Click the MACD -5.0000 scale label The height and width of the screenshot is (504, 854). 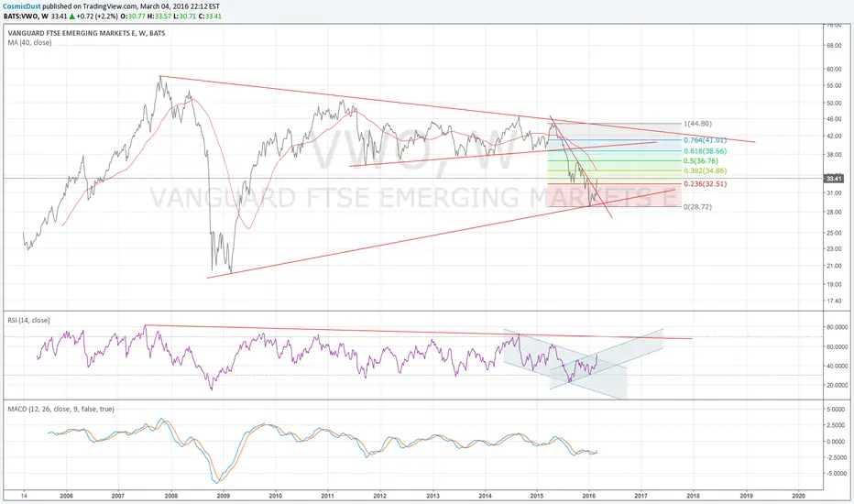tap(836, 474)
